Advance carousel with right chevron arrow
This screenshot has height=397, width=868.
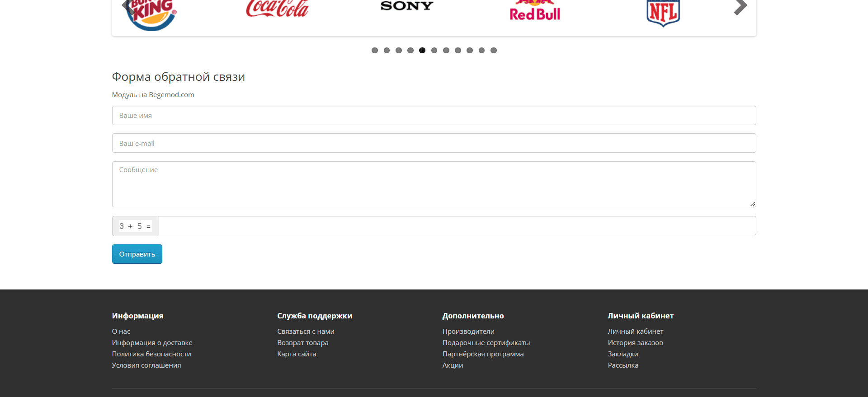[x=740, y=7]
